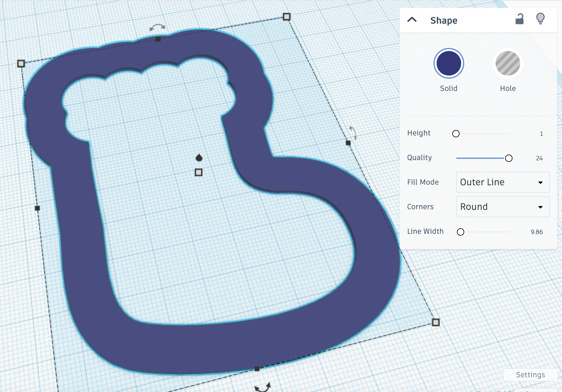Click the Quality slider handle
This screenshot has width=562, height=392.
(x=509, y=158)
